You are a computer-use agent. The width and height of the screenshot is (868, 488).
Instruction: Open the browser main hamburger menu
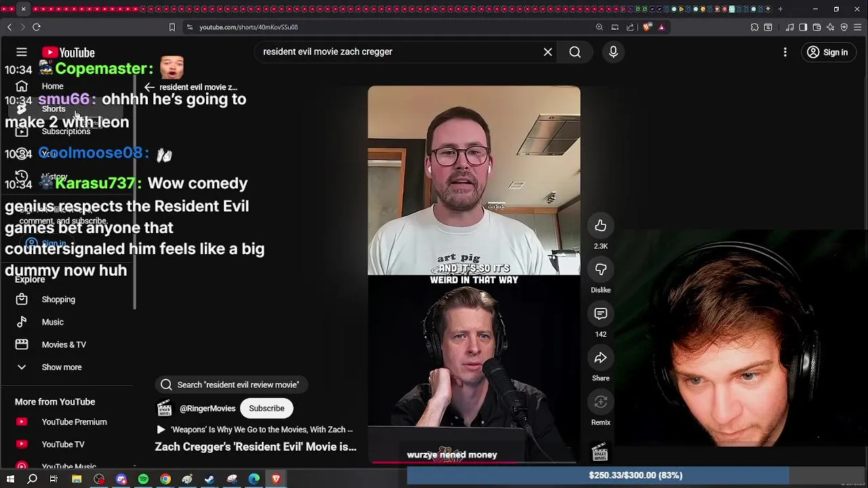858,27
